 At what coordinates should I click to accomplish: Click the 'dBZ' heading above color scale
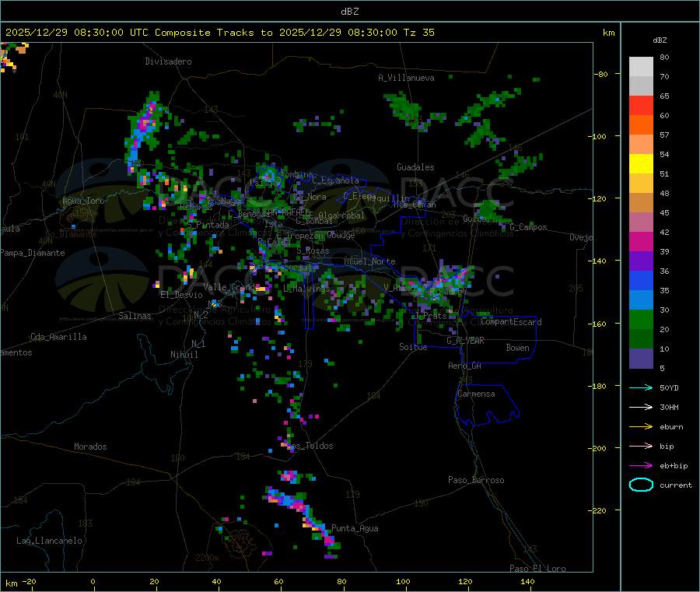tap(660, 40)
